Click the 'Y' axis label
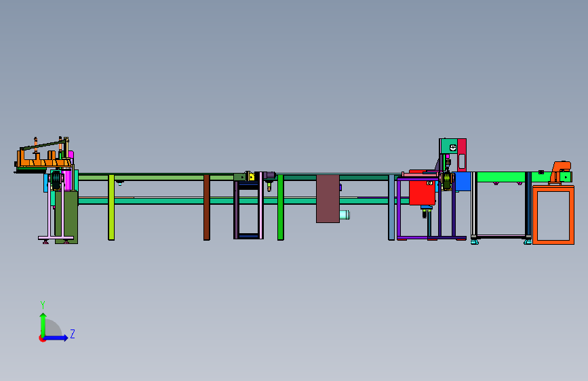Image resolution: width=588 pixels, height=381 pixels. tap(43, 304)
